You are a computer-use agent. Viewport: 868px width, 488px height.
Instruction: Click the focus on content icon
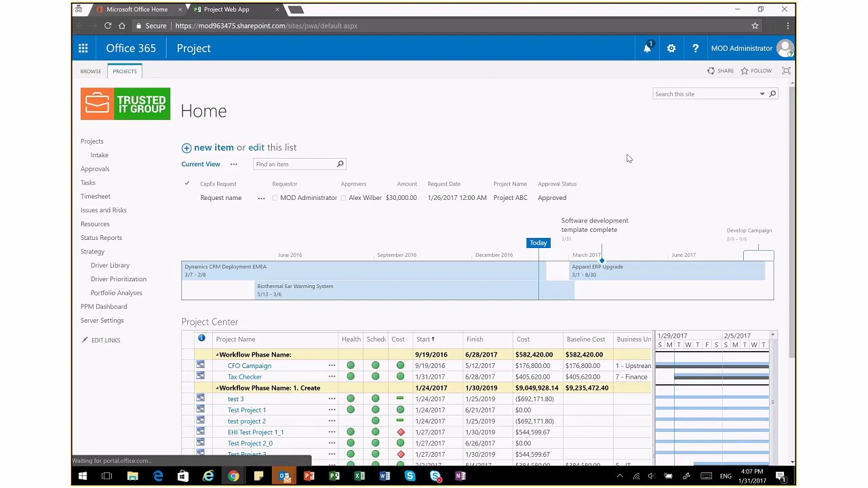click(x=787, y=70)
